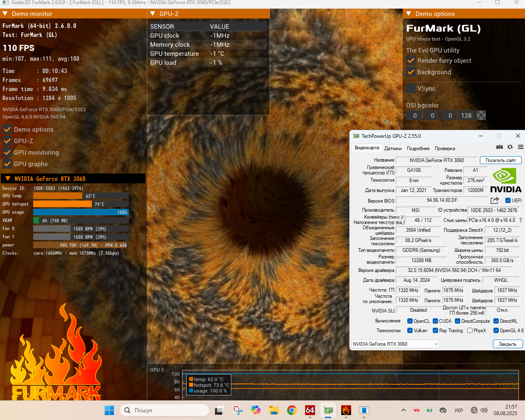
Task: Open Chrome from the taskbar
Action: click(x=292, y=410)
